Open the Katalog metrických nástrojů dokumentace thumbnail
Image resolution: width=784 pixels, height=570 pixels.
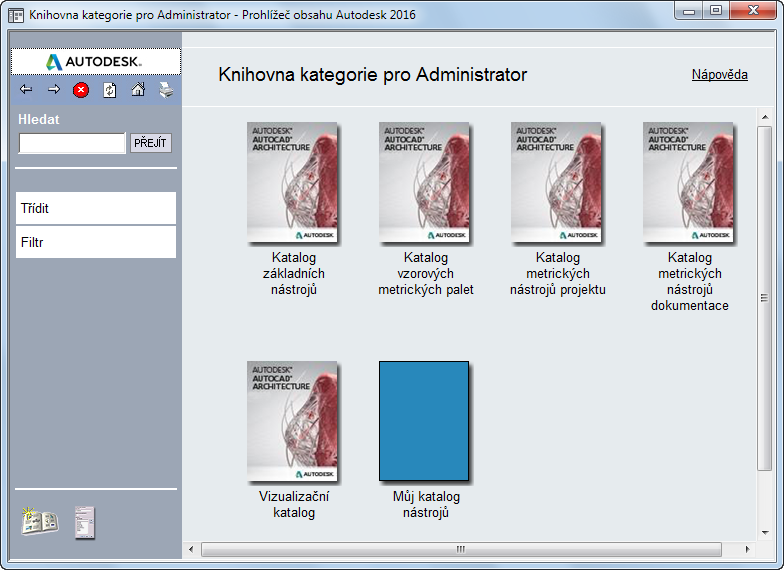tap(689, 183)
